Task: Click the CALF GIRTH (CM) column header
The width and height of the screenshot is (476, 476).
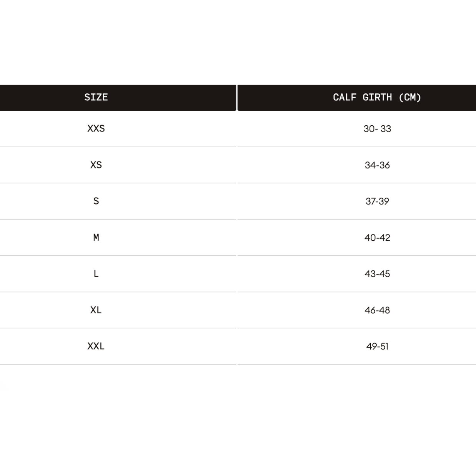Action: coord(357,98)
